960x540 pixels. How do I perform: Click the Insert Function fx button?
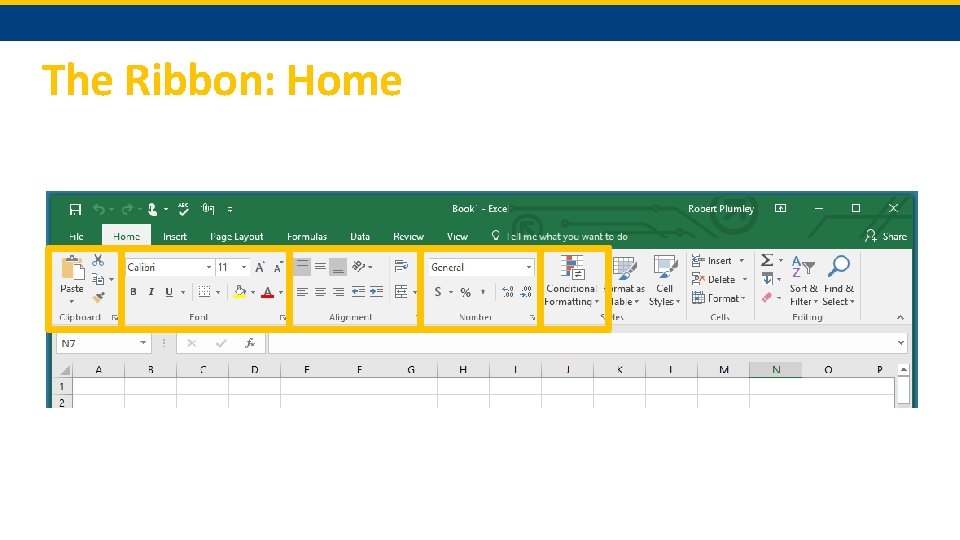[x=250, y=343]
